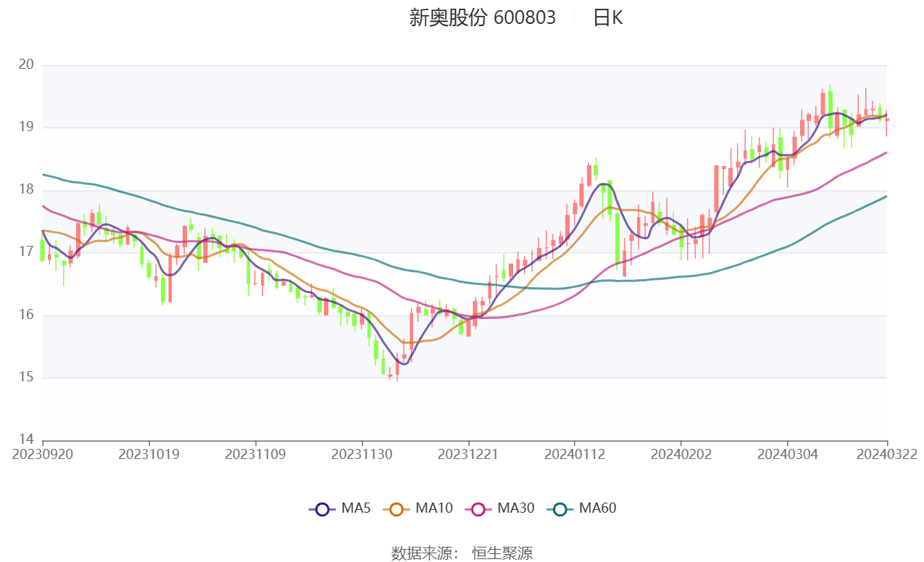924x562 pixels.
Task: Click the y-axis value 16
Action: [x=26, y=315]
